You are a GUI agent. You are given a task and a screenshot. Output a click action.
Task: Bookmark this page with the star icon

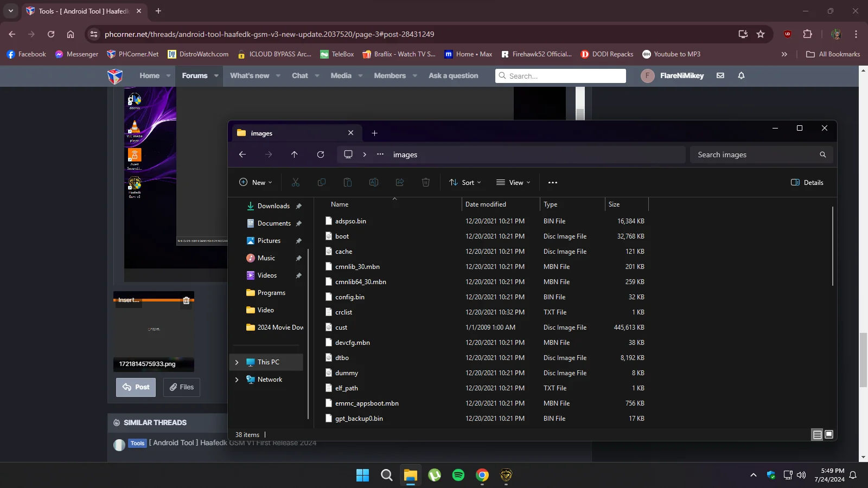click(x=761, y=34)
